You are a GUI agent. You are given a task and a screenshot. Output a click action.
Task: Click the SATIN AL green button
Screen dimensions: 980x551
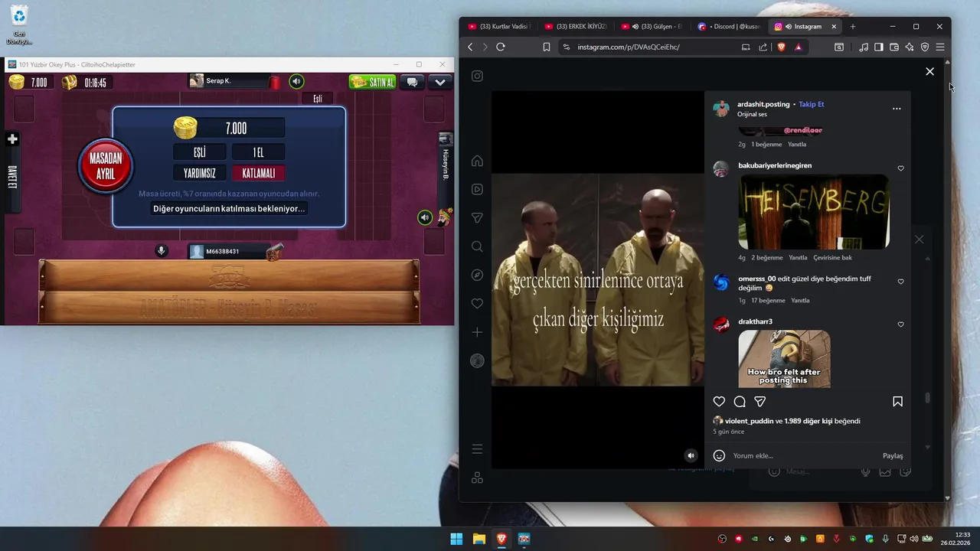point(372,82)
